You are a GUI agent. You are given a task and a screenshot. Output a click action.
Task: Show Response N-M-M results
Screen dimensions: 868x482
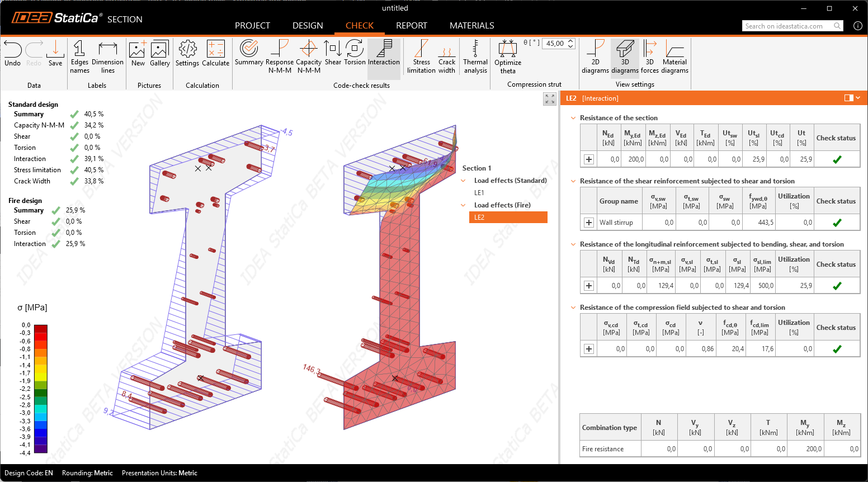pyautogui.click(x=280, y=57)
